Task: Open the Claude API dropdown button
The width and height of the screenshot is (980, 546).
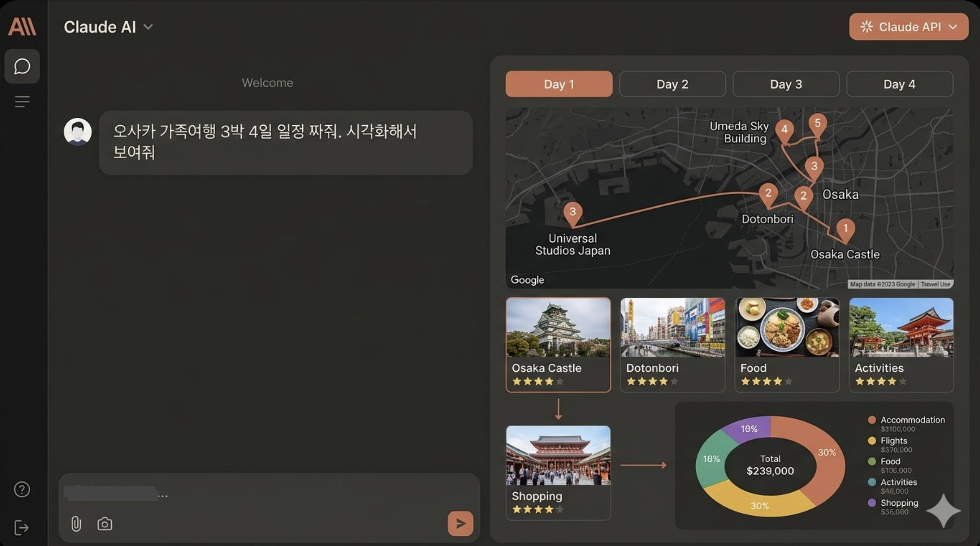Action: 908,27
